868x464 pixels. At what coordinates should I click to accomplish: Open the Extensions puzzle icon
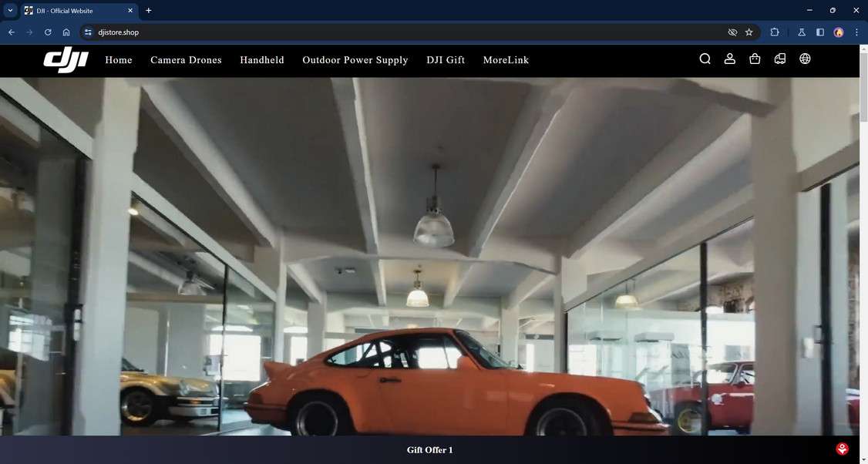(x=775, y=32)
